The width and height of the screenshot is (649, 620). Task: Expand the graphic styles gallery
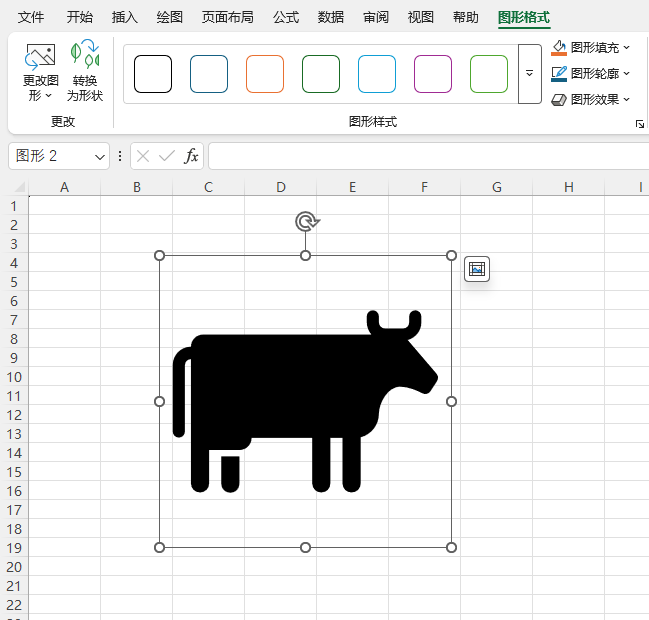coord(529,74)
